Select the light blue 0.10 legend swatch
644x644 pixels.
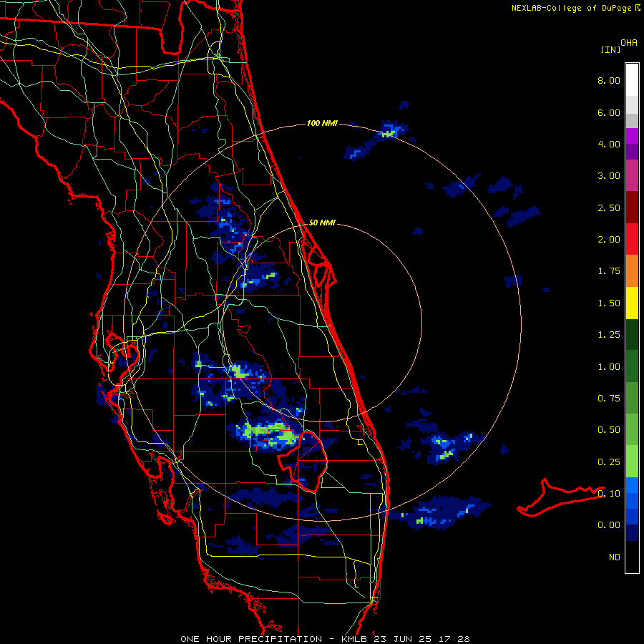coord(632,485)
